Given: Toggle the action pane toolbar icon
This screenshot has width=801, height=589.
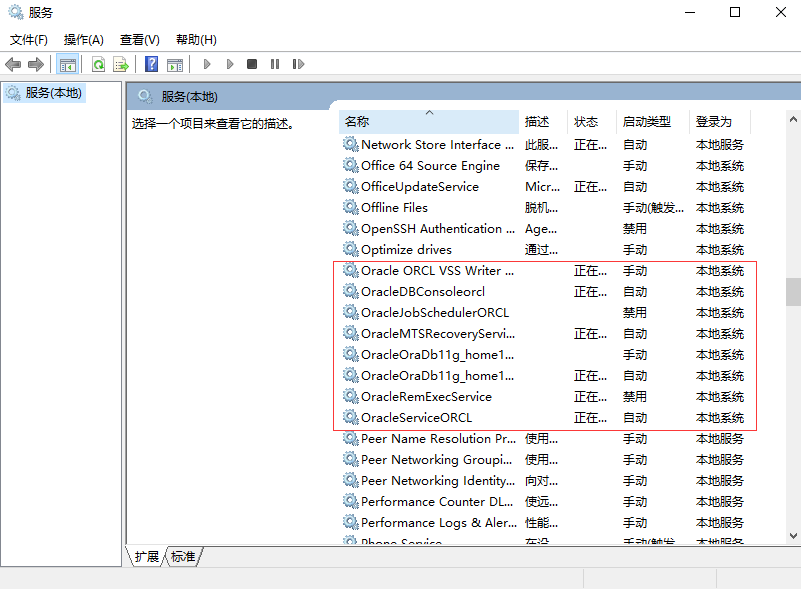Looking at the screenshot, I should (175, 64).
